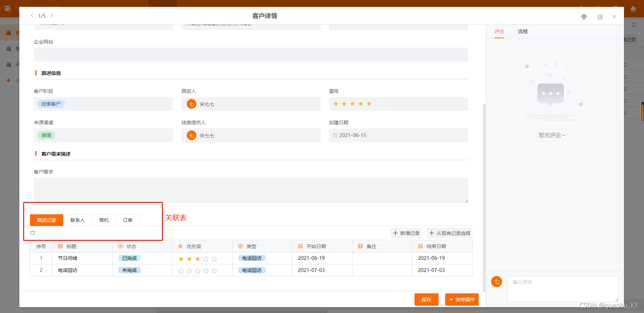644x313 pixels.
Task: Click the print icon in the dialog header
Action: click(x=584, y=16)
